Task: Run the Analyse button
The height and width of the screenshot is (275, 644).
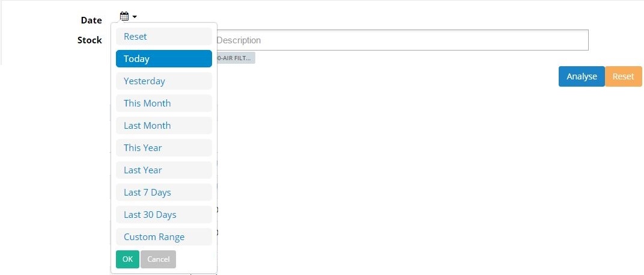Action: click(x=582, y=76)
